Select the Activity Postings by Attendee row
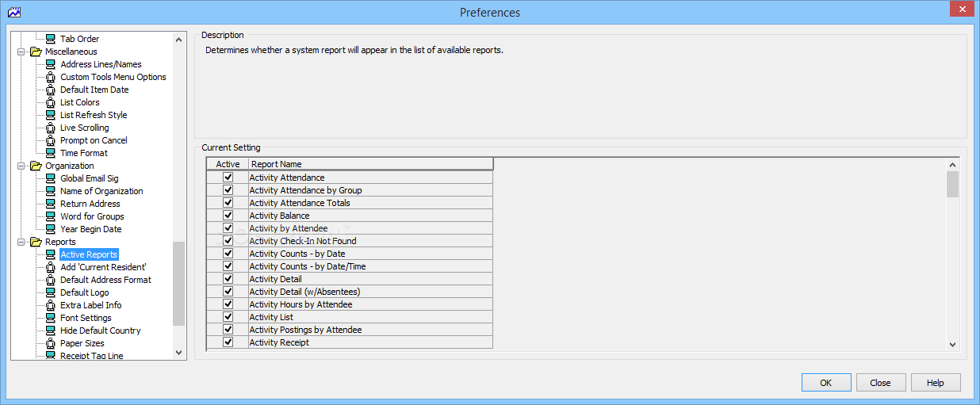This screenshot has height=405, width=980. click(350, 330)
